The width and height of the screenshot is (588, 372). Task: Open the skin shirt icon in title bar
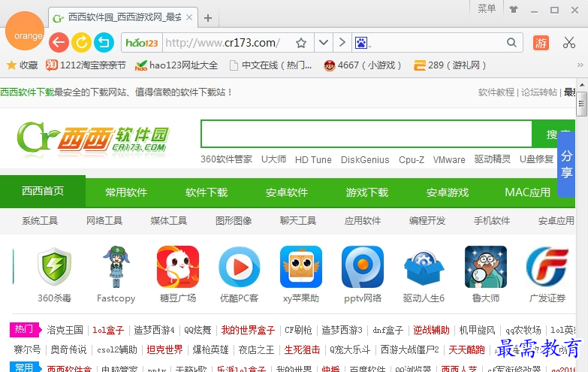(514, 9)
